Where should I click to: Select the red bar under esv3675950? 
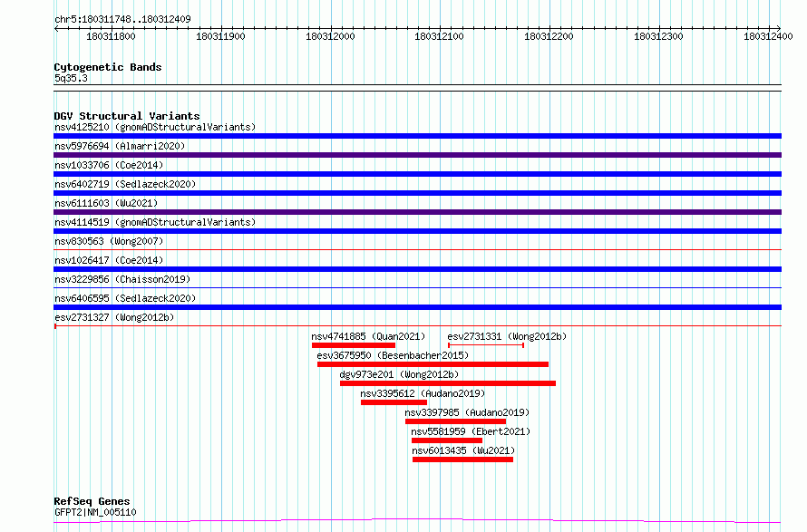tap(433, 364)
